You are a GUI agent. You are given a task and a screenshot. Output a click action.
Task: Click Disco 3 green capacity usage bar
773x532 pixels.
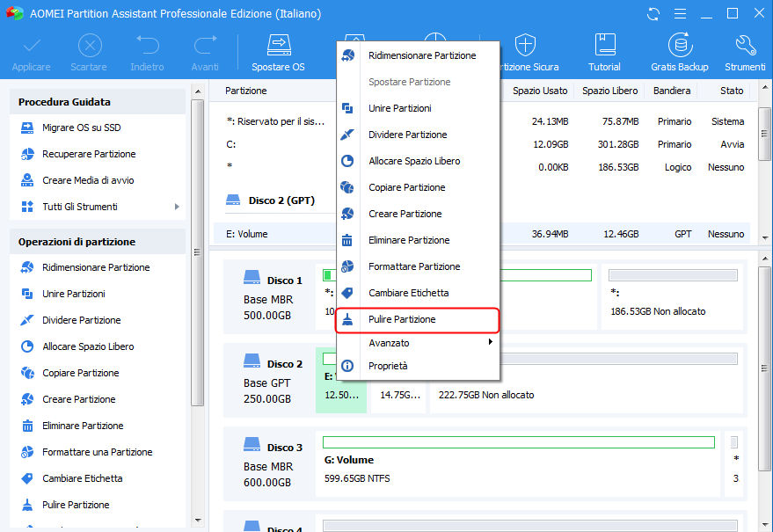(x=519, y=441)
